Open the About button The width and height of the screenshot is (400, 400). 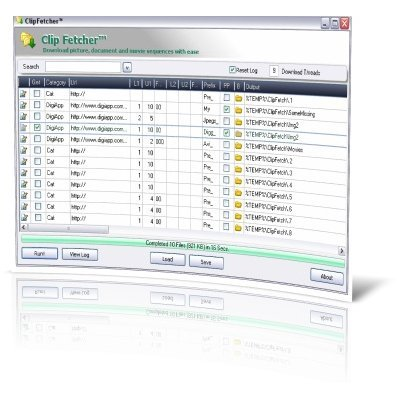pos(327,277)
